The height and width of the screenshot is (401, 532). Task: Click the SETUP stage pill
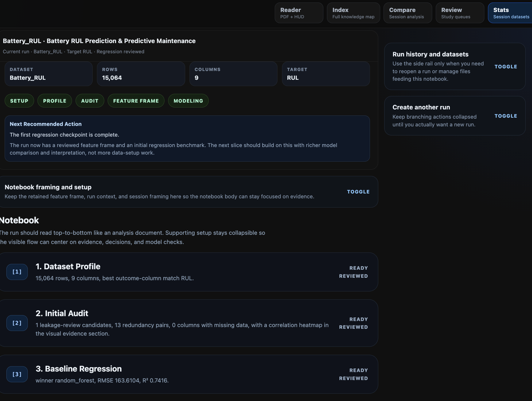pos(19,101)
